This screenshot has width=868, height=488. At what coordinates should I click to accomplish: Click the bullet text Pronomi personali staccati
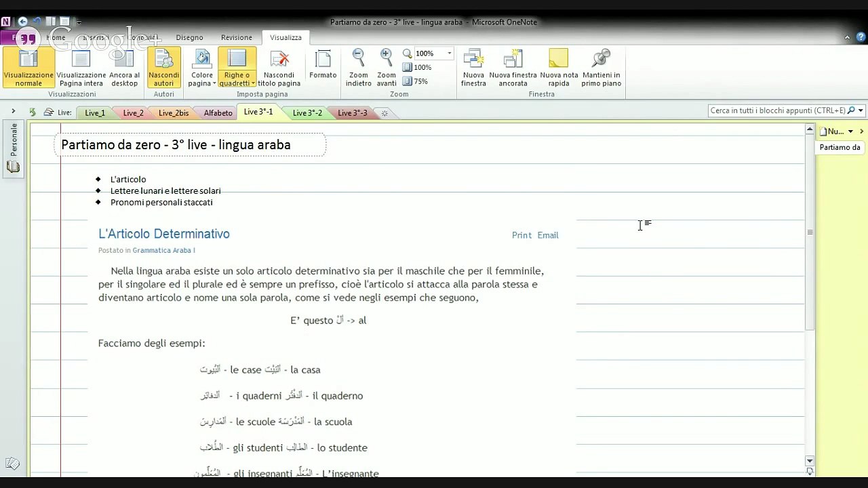(161, 203)
